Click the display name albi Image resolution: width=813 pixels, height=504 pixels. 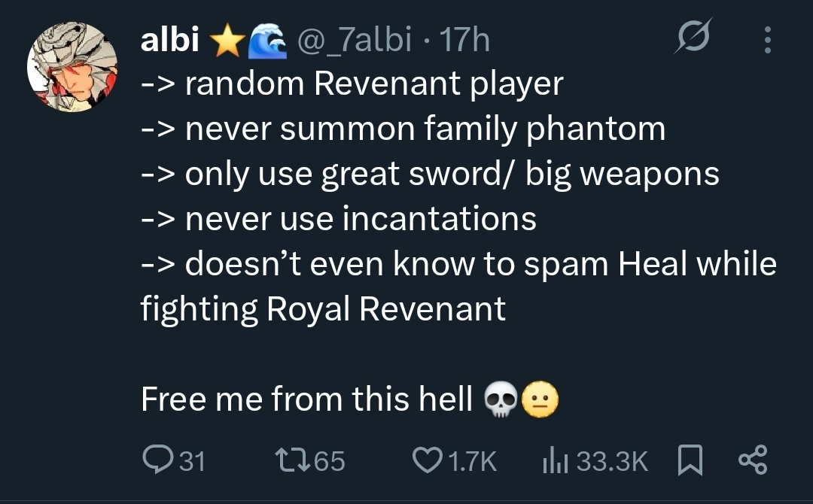(170, 39)
